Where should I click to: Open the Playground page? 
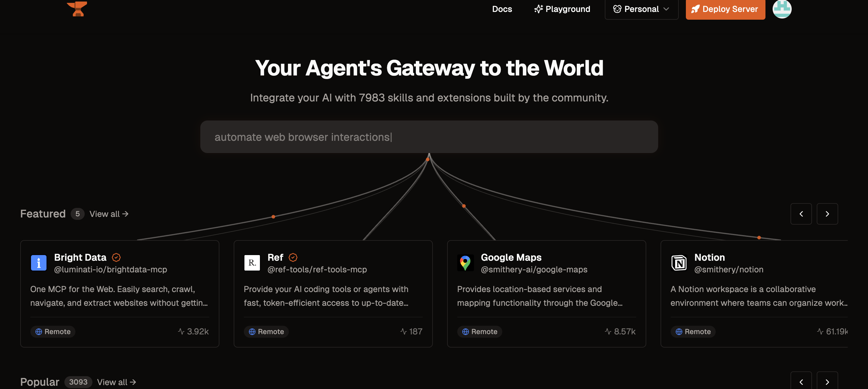[x=562, y=9]
